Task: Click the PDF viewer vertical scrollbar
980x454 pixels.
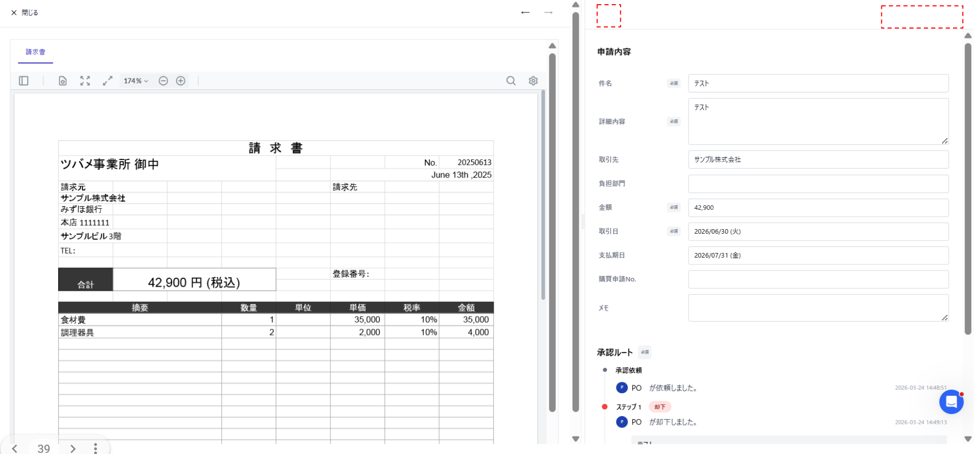Action: tap(543, 195)
